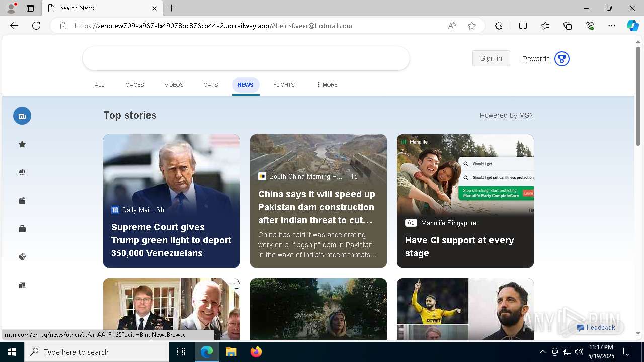This screenshot has height=362, width=644.
Task: Select the Entertainment clapperboard sidebar icon
Action: coord(22,201)
